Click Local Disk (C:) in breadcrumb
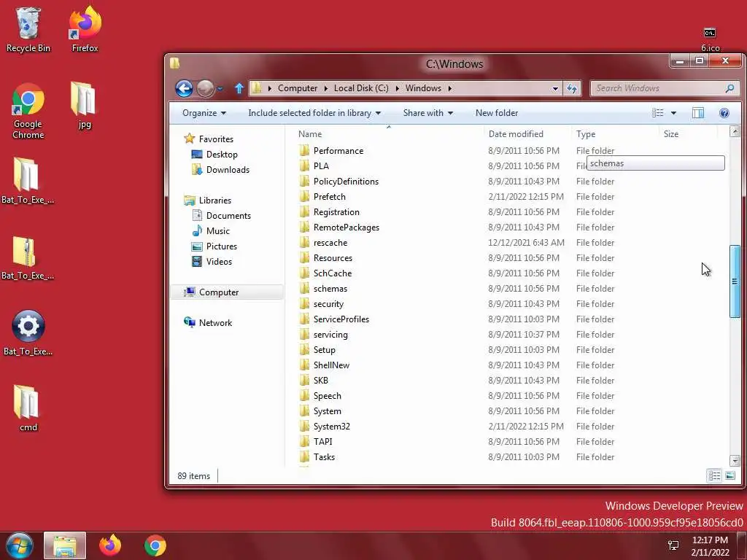 point(361,88)
